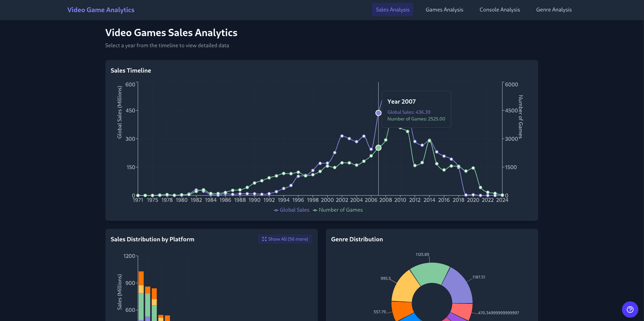Click the tallest platform sales bar
Screen dimensions: 644x321
tap(141, 296)
